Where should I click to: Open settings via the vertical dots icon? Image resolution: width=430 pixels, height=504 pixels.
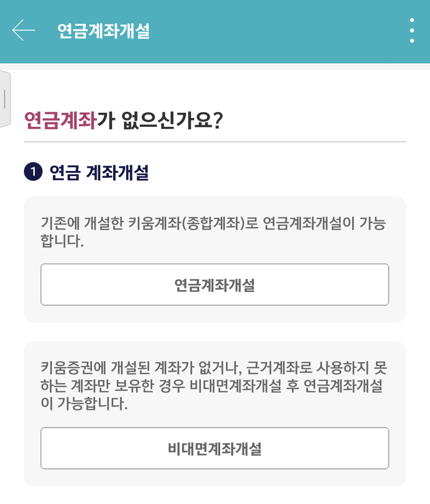click(x=412, y=30)
